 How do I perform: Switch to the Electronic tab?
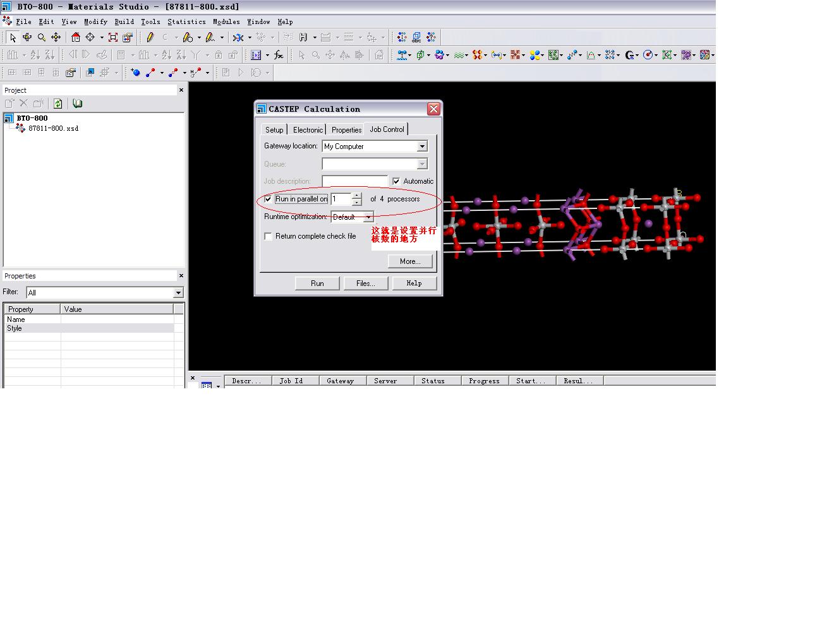pyautogui.click(x=308, y=129)
